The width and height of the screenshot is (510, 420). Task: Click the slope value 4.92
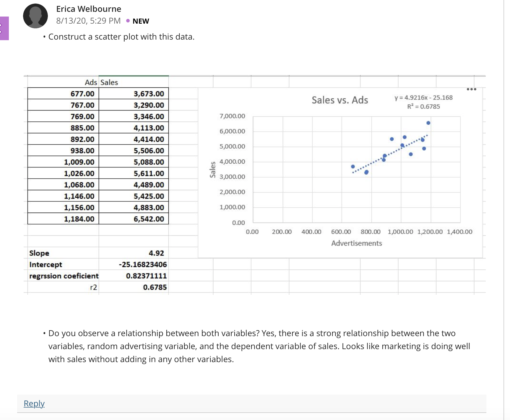[156, 253]
